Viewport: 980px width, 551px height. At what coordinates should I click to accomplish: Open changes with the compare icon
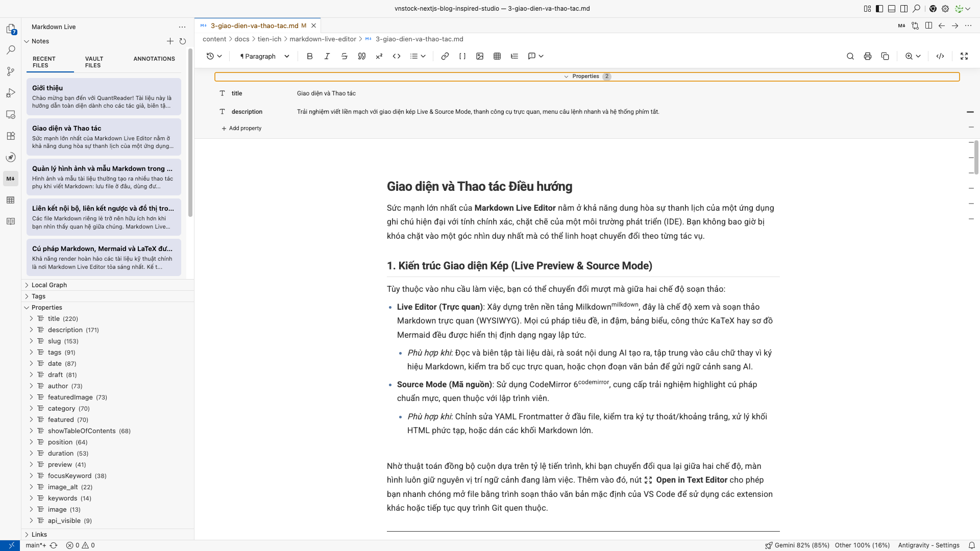[x=915, y=26]
